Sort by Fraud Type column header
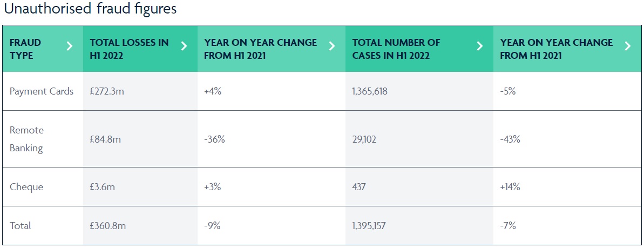This screenshot has width=644, height=248. tap(25, 49)
